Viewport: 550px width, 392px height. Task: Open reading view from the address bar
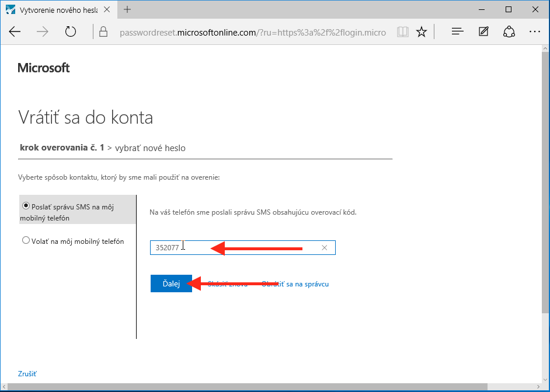(x=402, y=32)
